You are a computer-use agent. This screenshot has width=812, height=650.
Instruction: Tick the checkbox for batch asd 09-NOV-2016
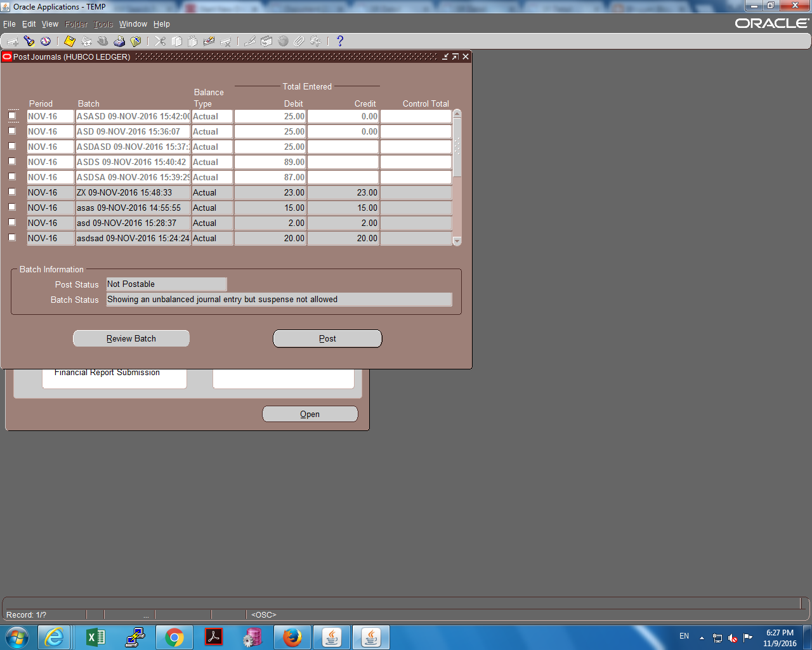pyautogui.click(x=11, y=222)
